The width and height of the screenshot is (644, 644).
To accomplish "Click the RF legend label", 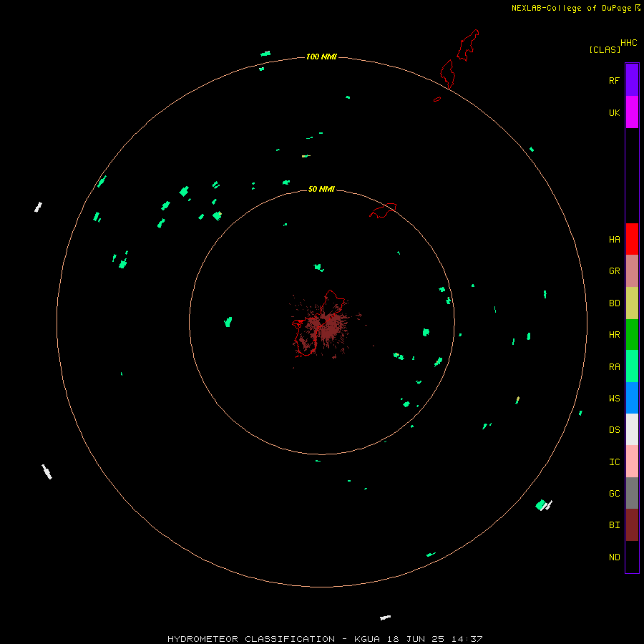I will [x=614, y=81].
